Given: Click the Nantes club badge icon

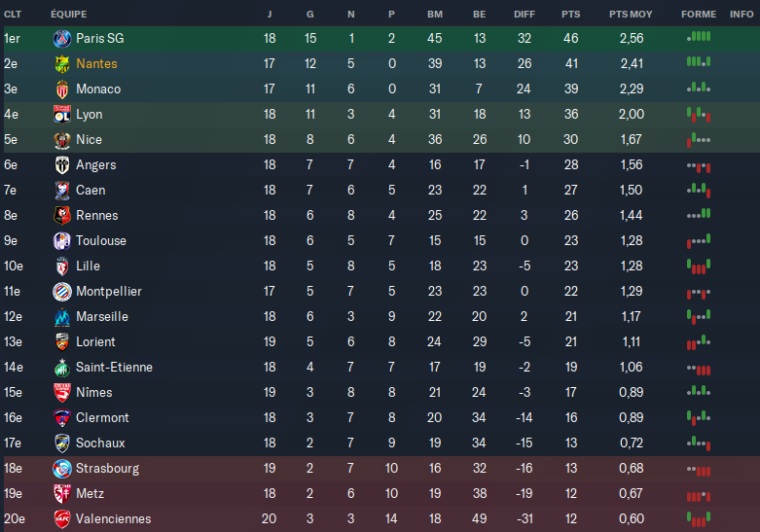Looking at the screenshot, I should [62, 64].
